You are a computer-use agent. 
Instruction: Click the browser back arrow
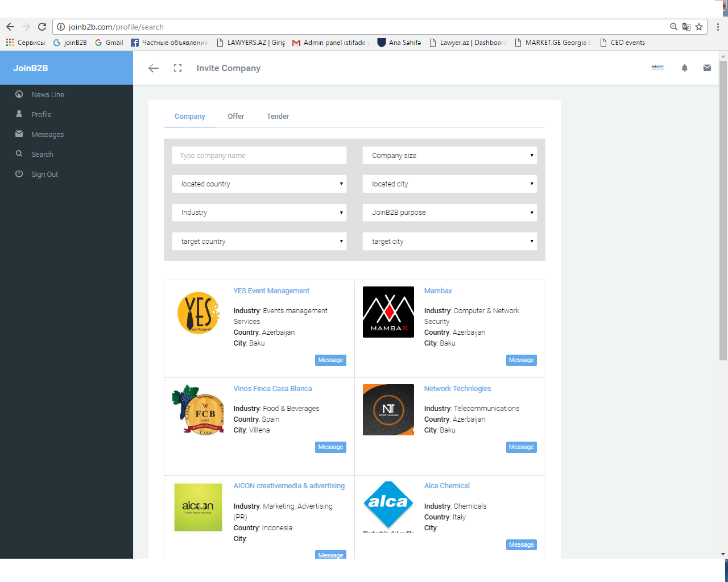pos(10,27)
